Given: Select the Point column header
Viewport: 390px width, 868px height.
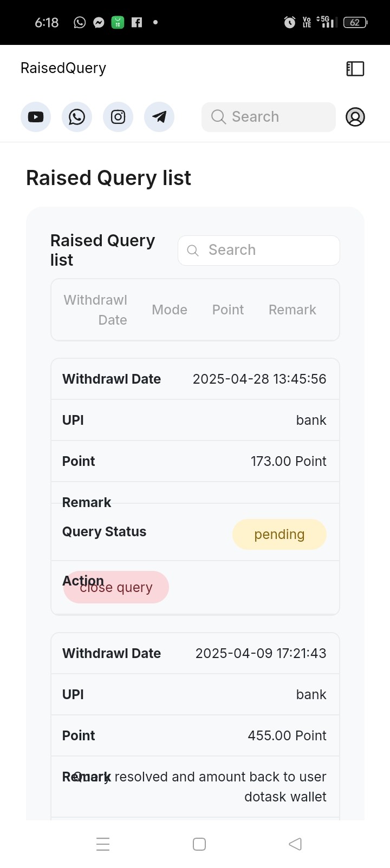Looking at the screenshot, I should pos(228,310).
